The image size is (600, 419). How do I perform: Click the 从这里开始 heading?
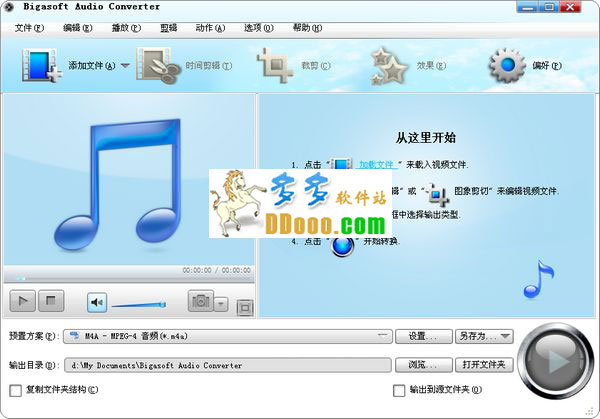426,138
